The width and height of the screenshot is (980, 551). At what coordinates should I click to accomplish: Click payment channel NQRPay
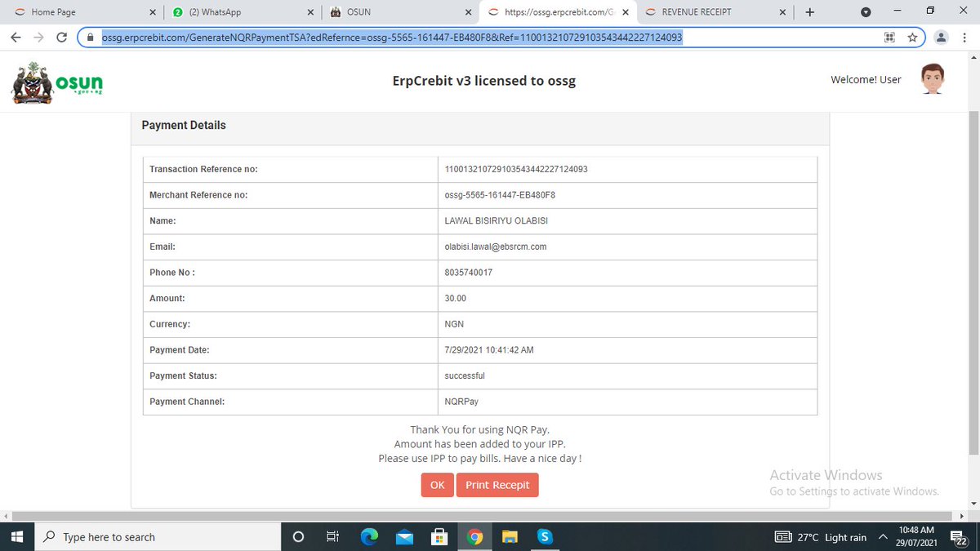(461, 402)
